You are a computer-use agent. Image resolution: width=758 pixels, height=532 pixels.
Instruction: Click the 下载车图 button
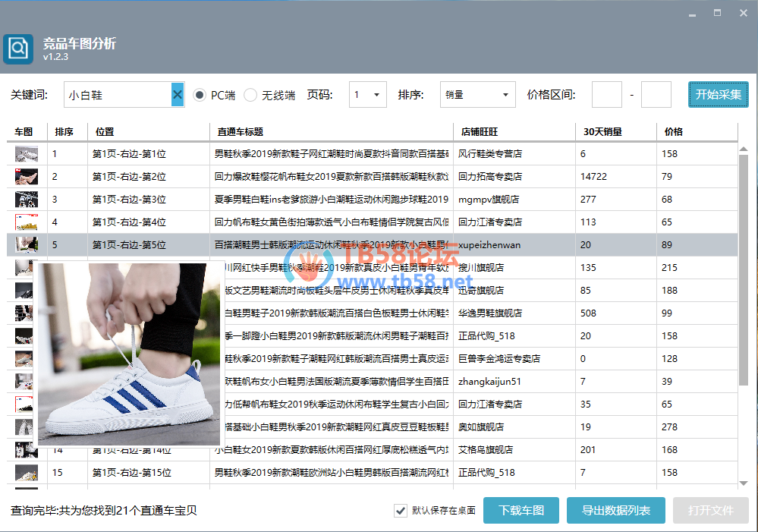pos(521,510)
